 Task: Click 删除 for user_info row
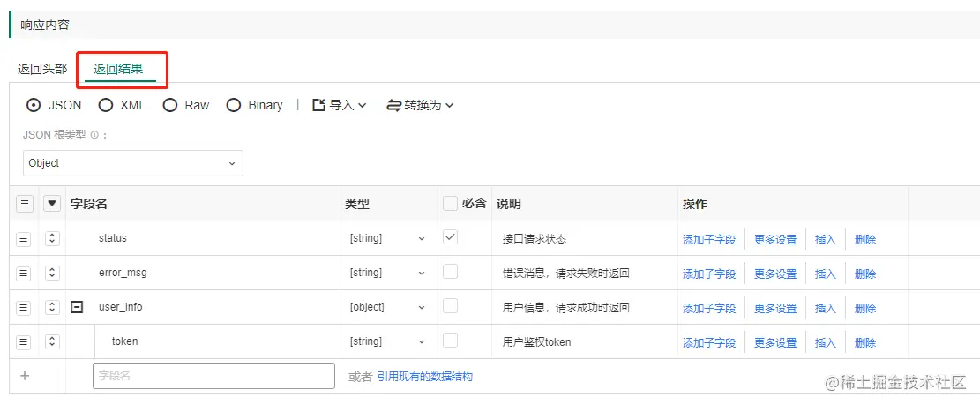(865, 308)
